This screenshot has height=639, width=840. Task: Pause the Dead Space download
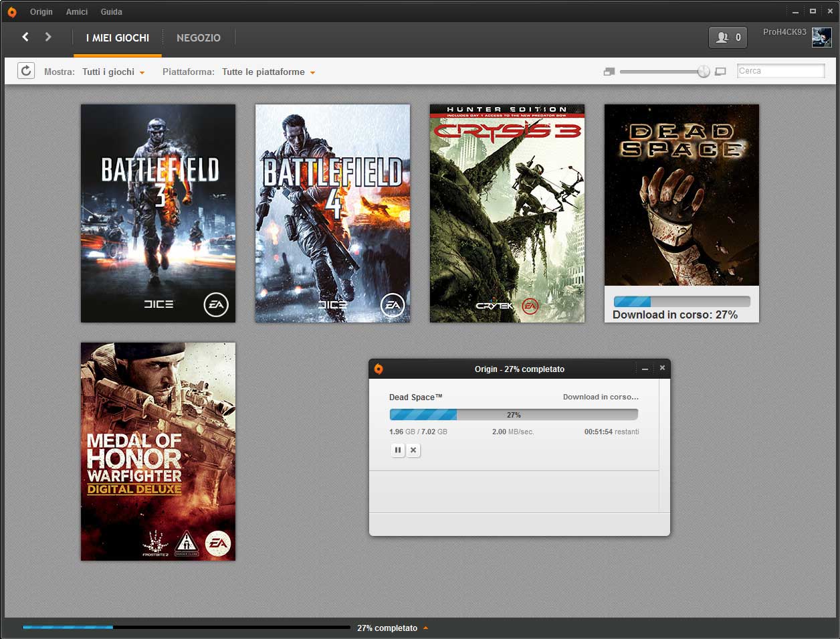point(398,450)
